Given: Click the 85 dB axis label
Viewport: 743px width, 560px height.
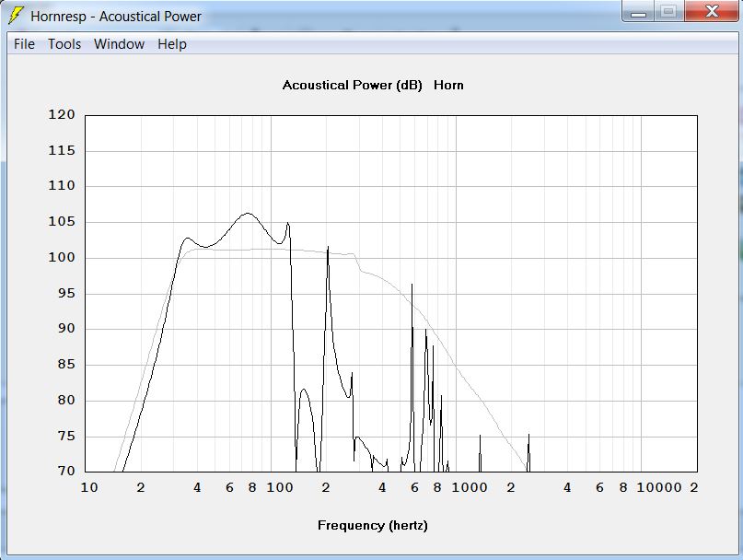Looking at the screenshot, I should [66, 365].
